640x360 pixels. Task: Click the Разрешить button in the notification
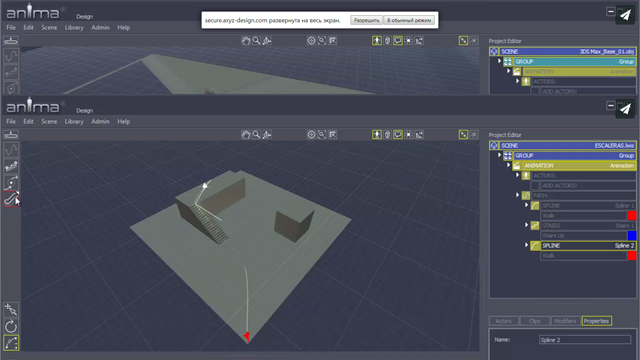(x=366, y=20)
